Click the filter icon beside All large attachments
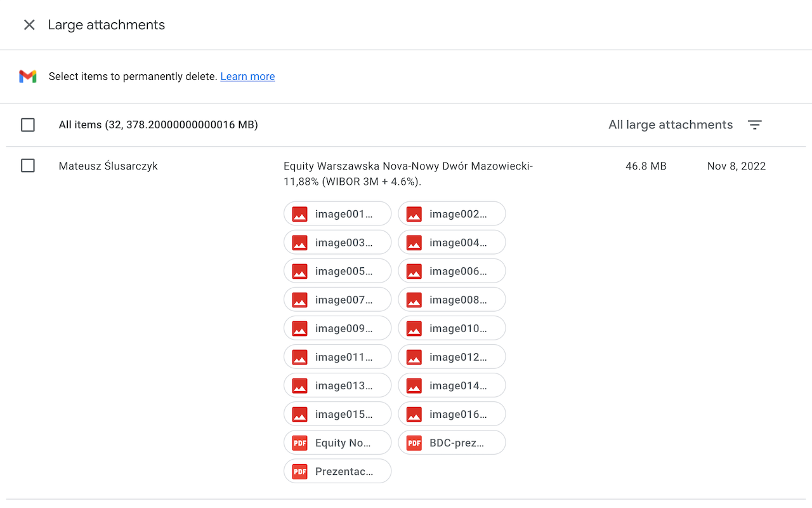This screenshot has height=508, width=812. pyautogui.click(x=754, y=124)
